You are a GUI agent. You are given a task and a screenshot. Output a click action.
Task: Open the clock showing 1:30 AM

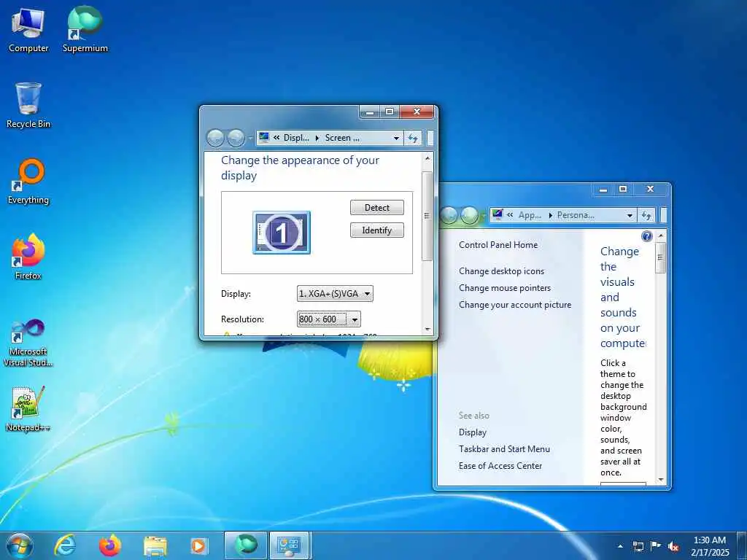pyautogui.click(x=710, y=546)
